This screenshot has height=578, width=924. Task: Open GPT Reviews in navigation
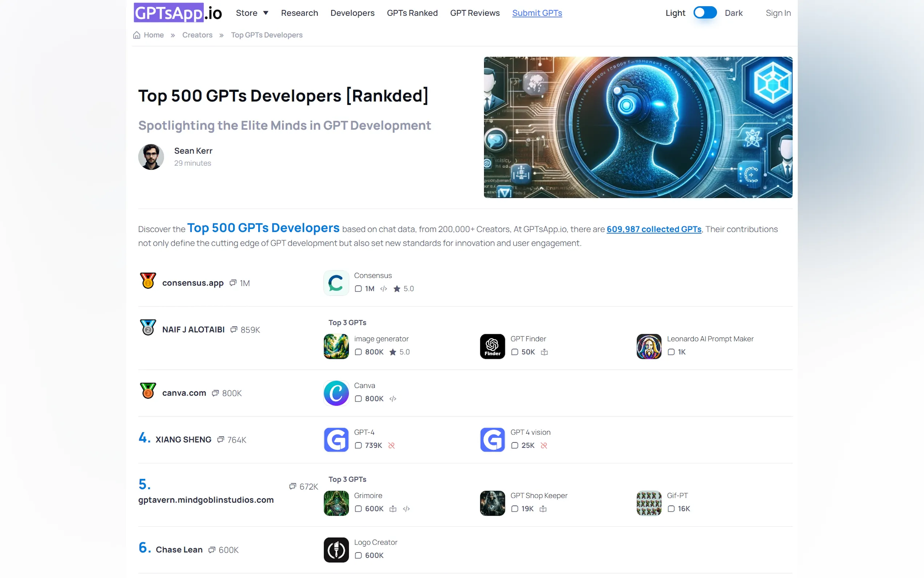coord(475,13)
